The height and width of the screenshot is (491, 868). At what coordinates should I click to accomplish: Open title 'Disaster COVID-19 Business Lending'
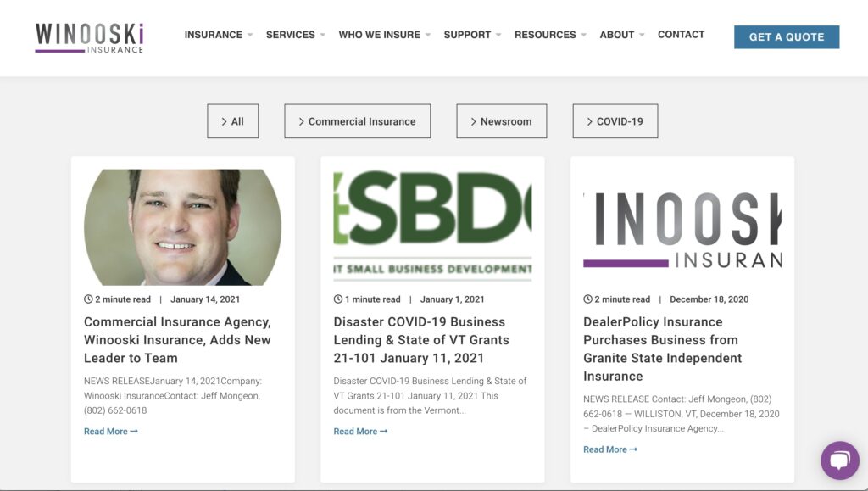(x=421, y=340)
